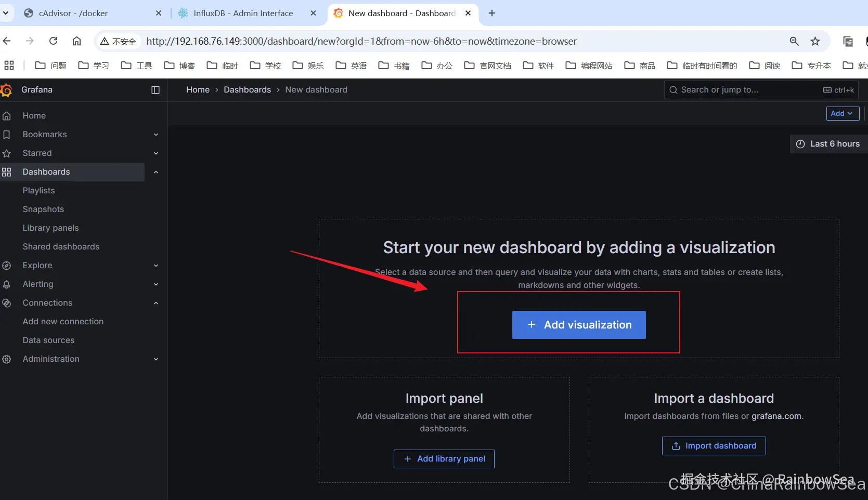The height and width of the screenshot is (500, 868).
Task: Follow the grafana.com link
Action: (x=776, y=416)
